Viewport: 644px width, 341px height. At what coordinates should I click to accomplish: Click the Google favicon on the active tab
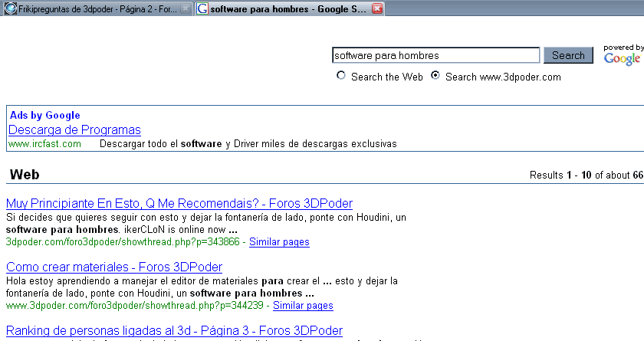[202, 8]
